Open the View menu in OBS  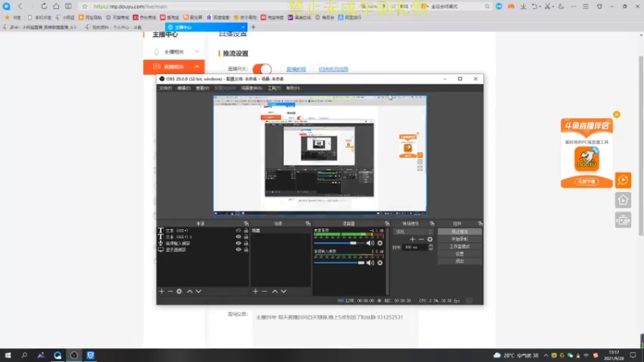[203, 88]
